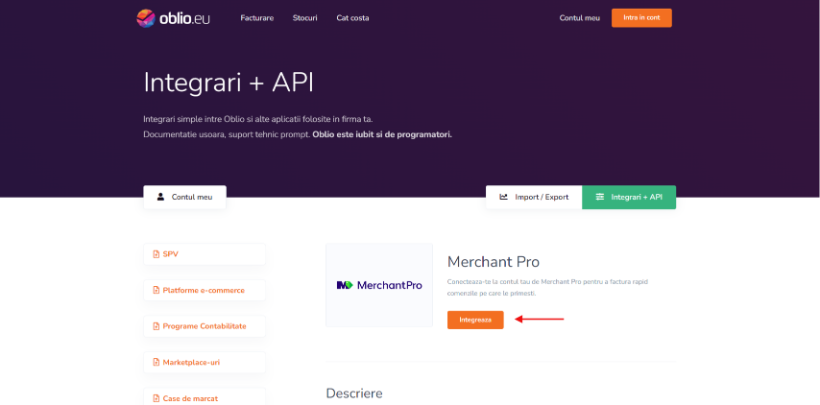820x405 pixels.
Task: Click the Descriere section heading
Action: pos(354,393)
